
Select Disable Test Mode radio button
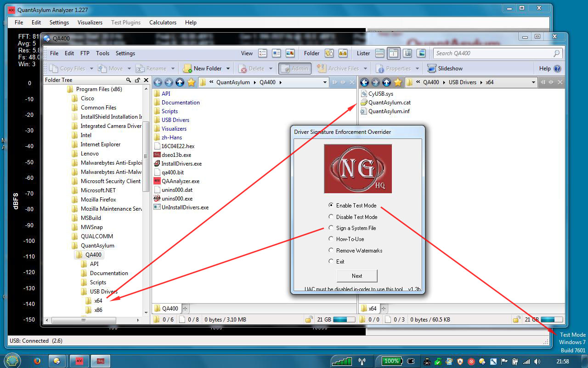tap(331, 217)
